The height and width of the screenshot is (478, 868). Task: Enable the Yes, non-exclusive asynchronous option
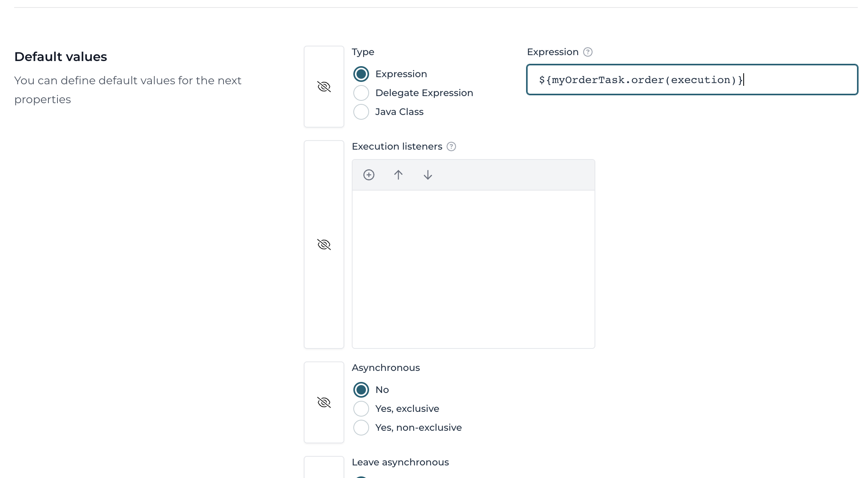(361, 427)
